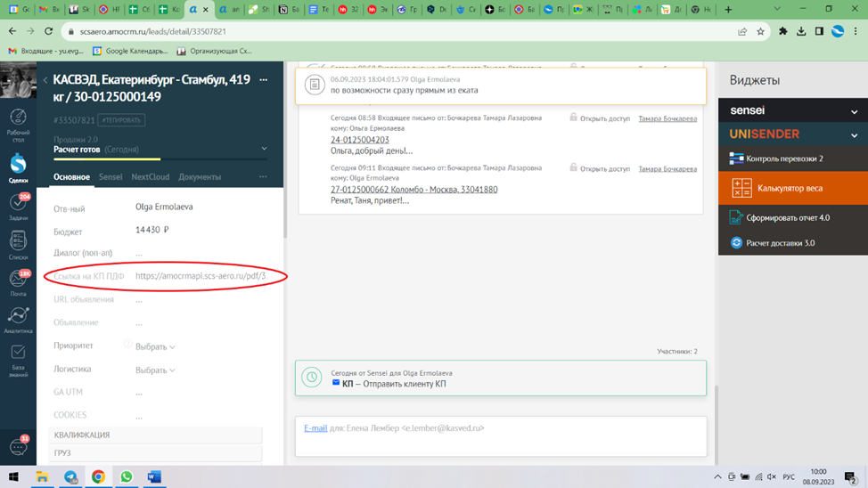Click Сформировать отчет 4.0 widget
The width and height of the screenshot is (868, 488).
tap(787, 217)
